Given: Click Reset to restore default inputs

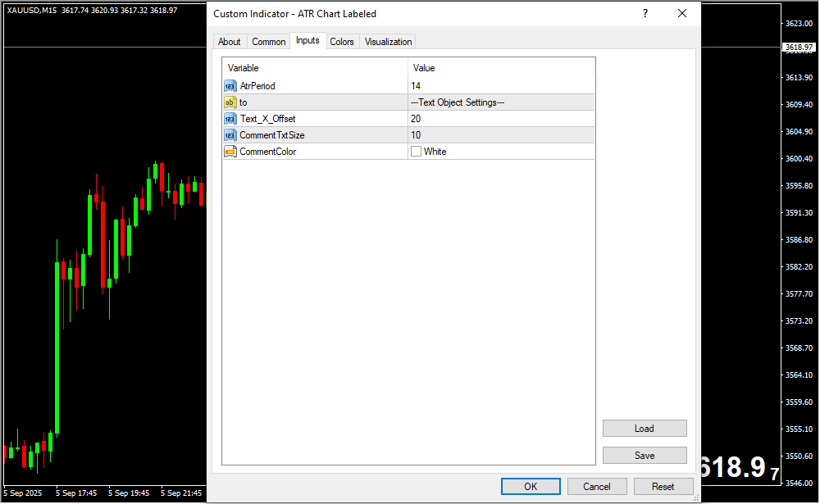Looking at the screenshot, I should click(x=663, y=486).
